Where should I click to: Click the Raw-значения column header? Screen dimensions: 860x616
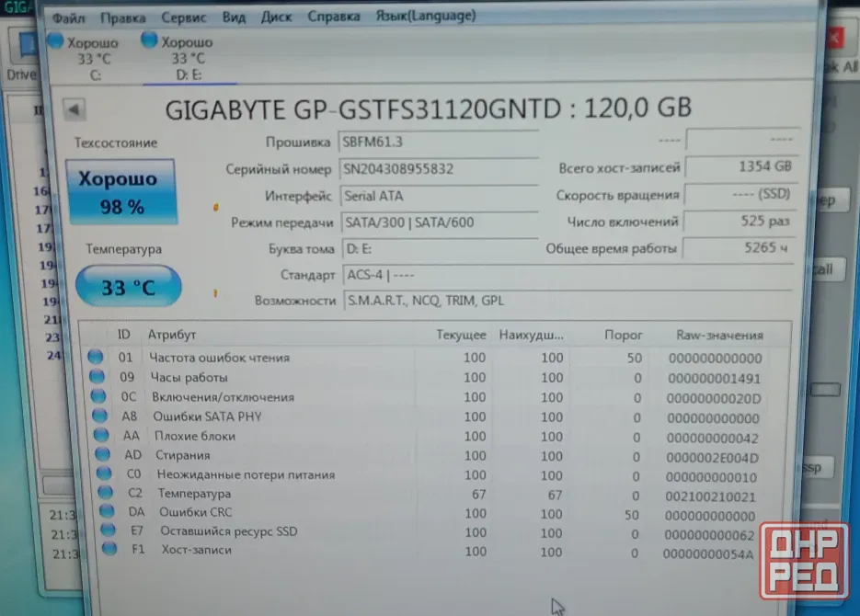(719, 335)
